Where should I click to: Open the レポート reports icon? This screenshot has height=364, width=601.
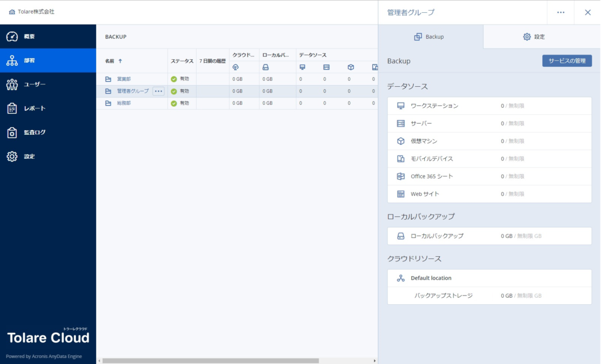click(12, 108)
